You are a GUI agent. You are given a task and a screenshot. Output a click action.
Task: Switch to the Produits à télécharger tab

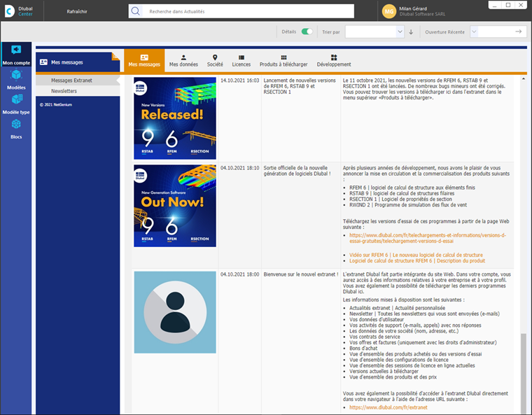(x=283, y=60)
